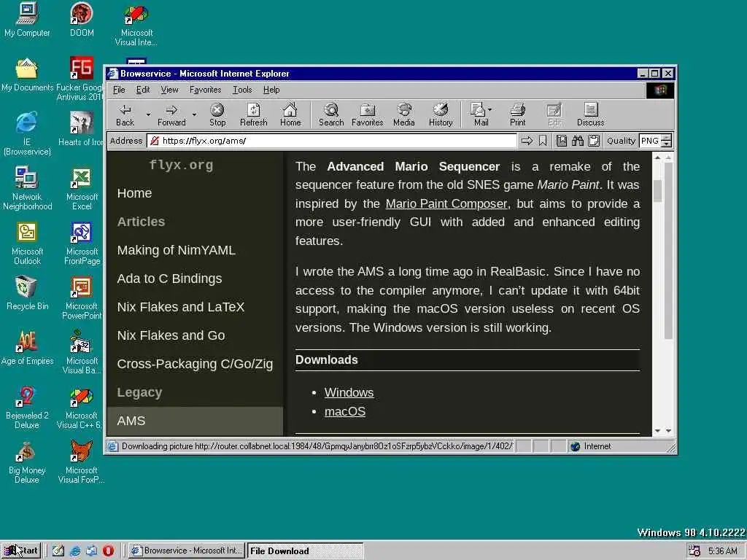Select the Recycle Bin icon

[27, 294]
